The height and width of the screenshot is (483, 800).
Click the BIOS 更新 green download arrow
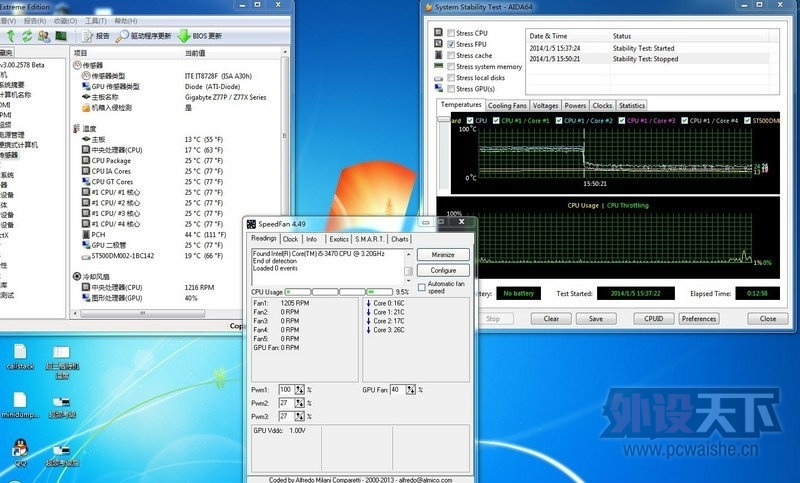point(184,36)
